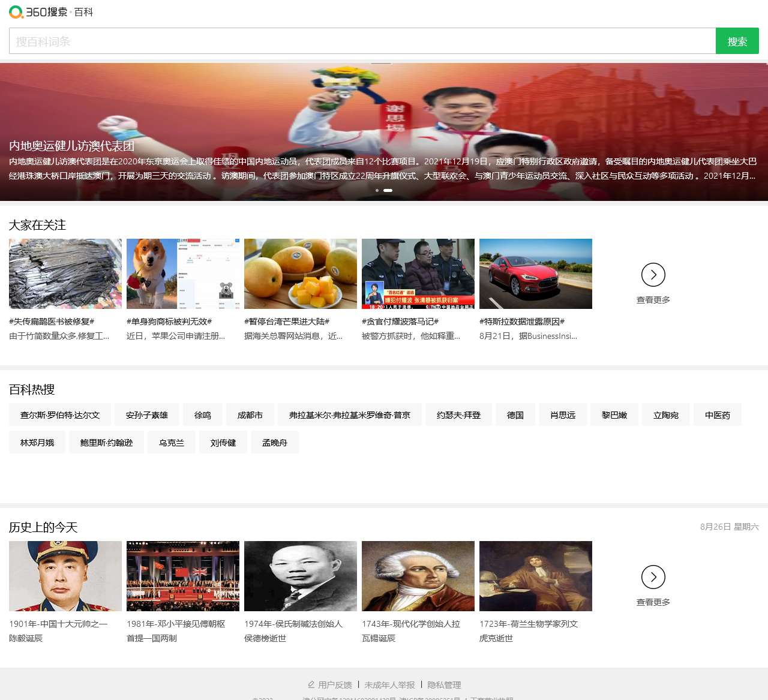The width and height of the screenshot is (768, 700).
Task: Open 1901年 陈毅诞辰 history entry
Action: (58, 631)
